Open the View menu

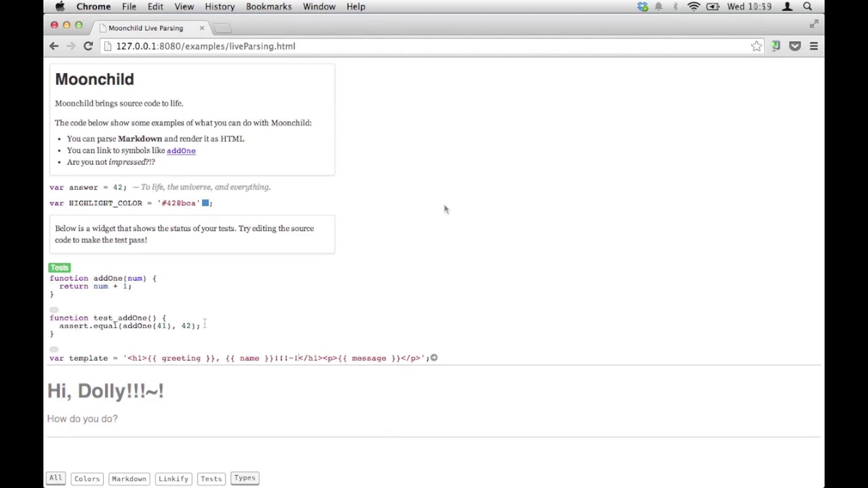184,7
